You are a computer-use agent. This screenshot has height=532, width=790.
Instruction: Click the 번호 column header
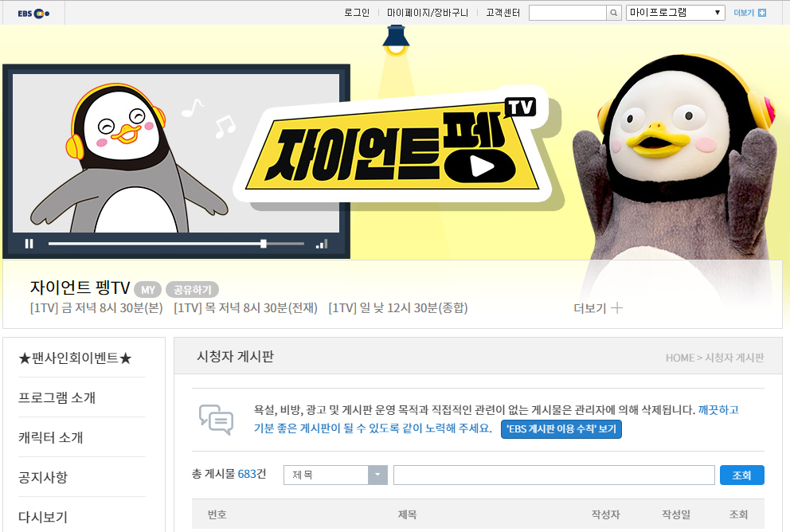[217, 514]
